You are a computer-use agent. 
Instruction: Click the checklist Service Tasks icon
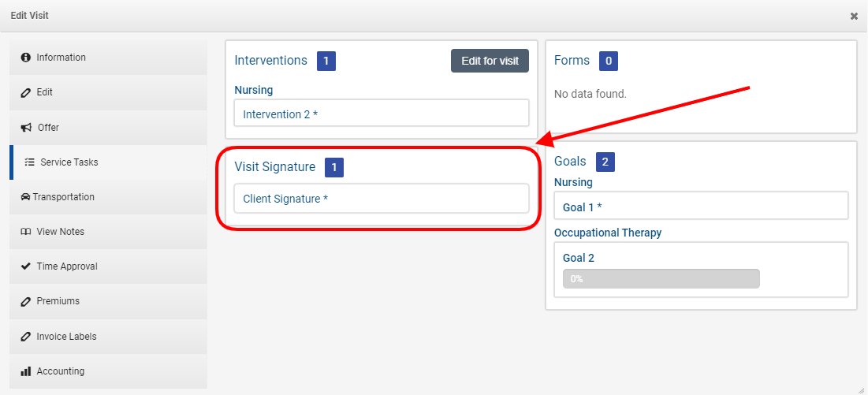[x=30, y=162]
